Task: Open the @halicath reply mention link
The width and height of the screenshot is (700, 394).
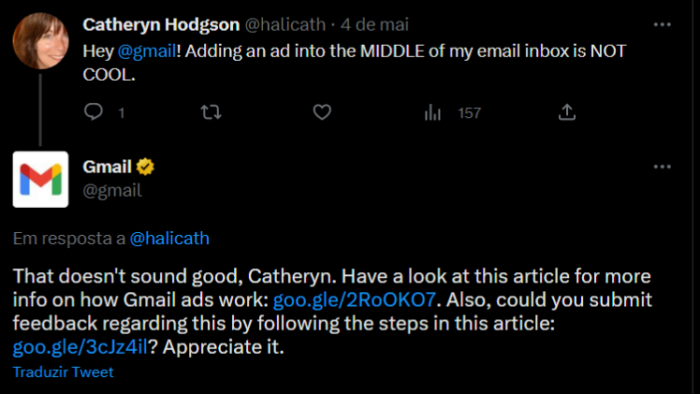Action: (169, 238)
